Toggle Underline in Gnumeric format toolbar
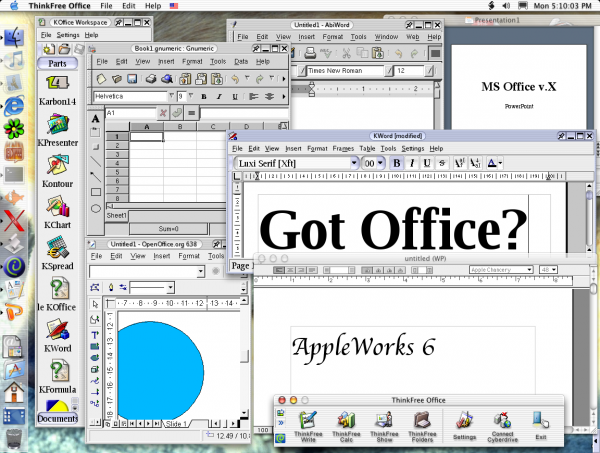The width and height of the screenshot is (600, 453). click(235, 97)
